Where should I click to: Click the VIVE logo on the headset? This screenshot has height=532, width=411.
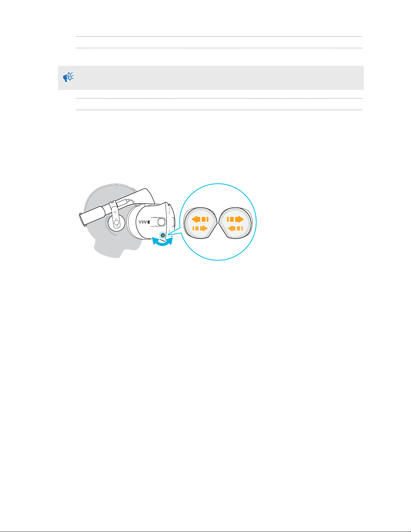click(145, 222)
